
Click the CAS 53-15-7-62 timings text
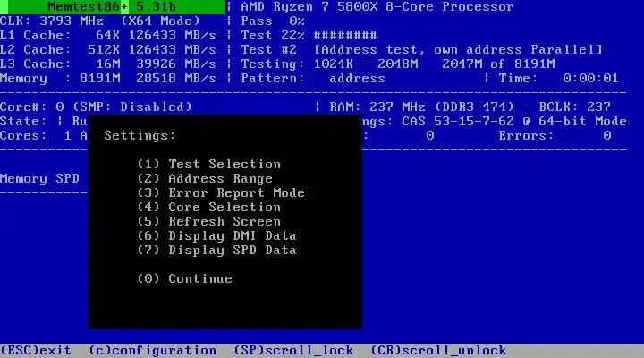(458, 121)
